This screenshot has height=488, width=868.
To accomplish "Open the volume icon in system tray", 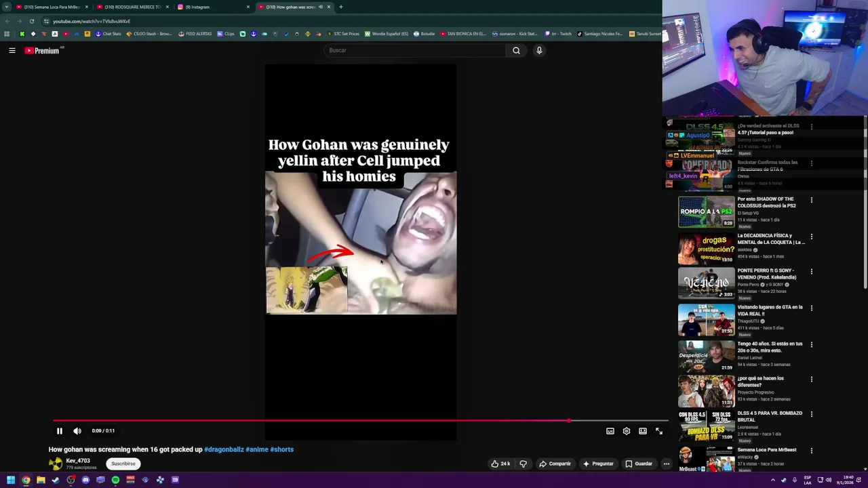I will [828, 480].
